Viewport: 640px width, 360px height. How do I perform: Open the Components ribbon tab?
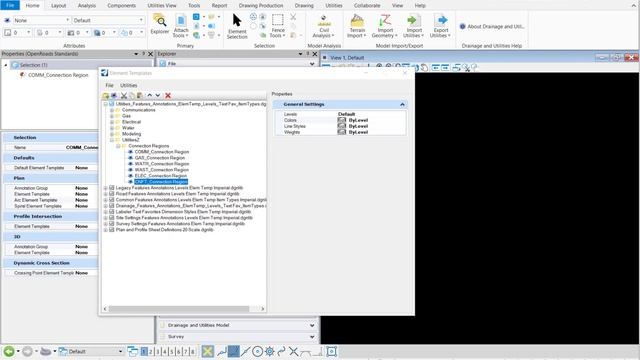click(121, 5)
